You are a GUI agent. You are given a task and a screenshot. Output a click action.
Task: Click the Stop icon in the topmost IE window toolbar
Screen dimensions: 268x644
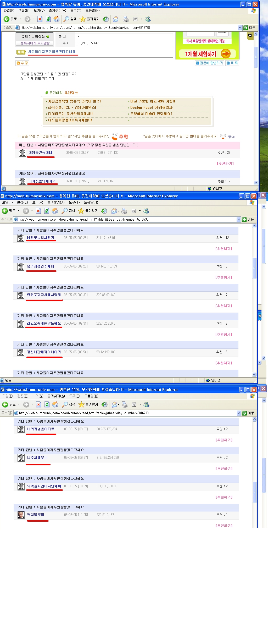click(40, 19)
